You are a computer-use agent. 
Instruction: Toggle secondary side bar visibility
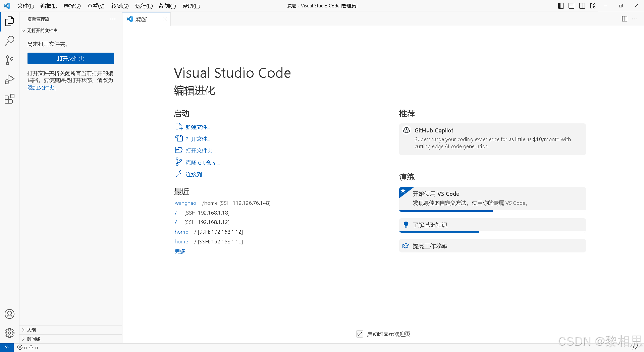(x=582, y=6)
